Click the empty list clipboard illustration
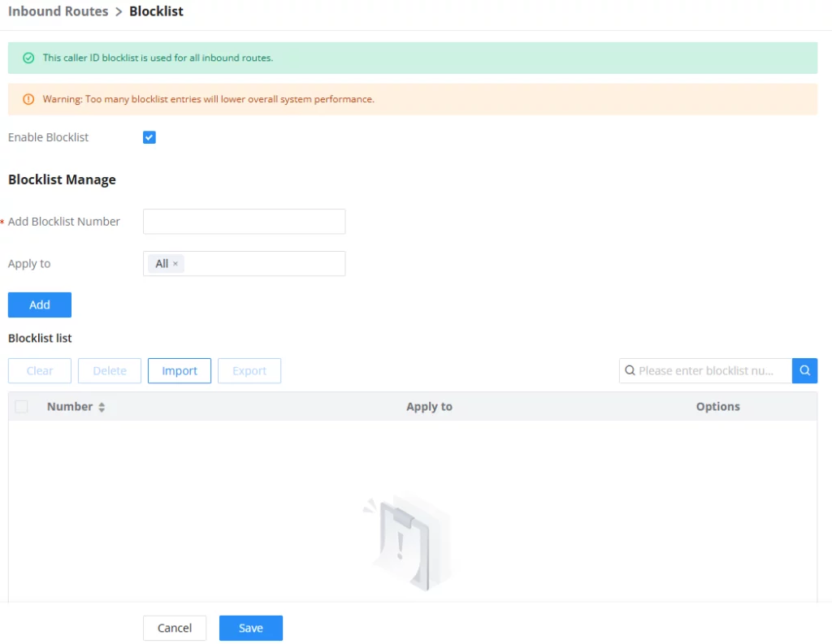The width and height of the screenshot is (832, 644). click(407, 544)
